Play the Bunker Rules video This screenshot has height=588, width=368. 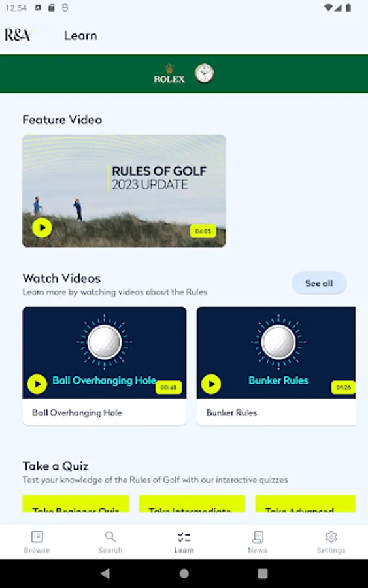211,384
